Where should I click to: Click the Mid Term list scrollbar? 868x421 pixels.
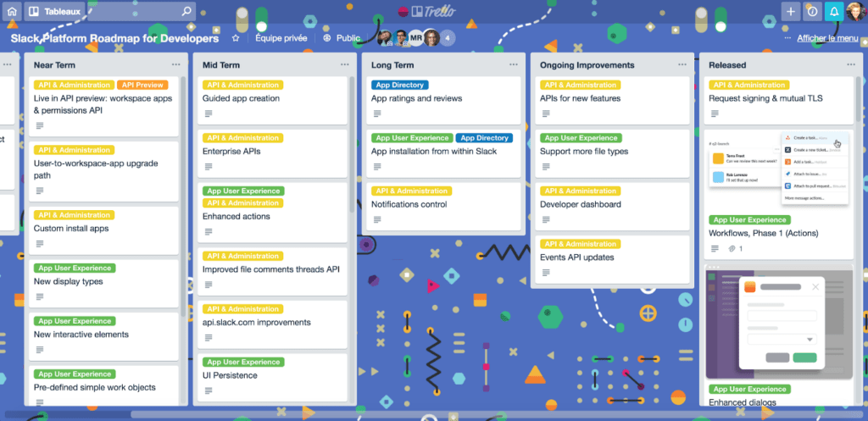point(352,144)
